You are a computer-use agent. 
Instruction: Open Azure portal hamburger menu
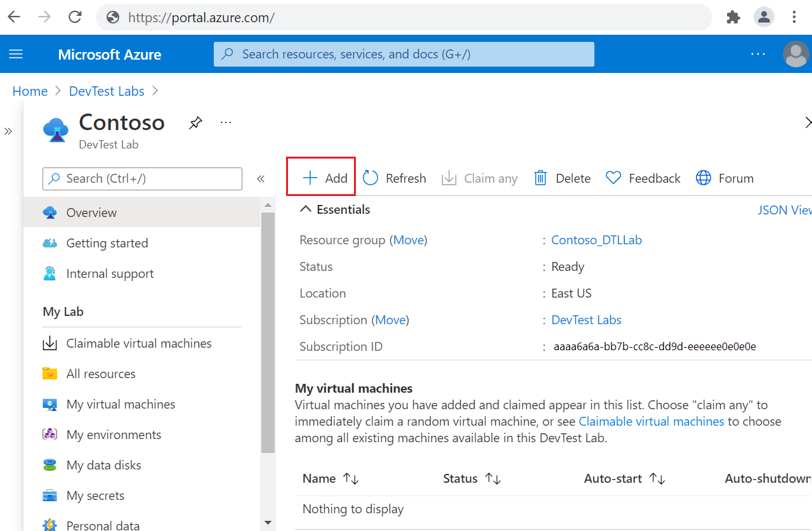click(16, 54)
